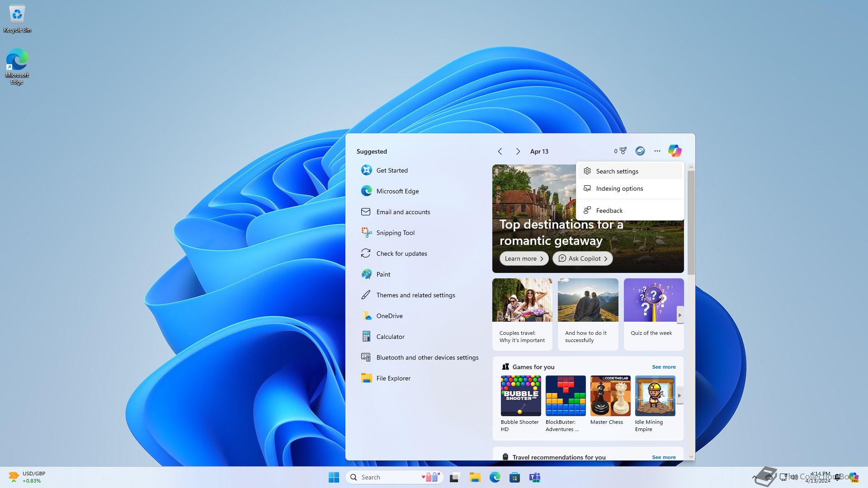Open the Couples travel article card
This screenshot has height=488, width=868.
click(522, 314)
